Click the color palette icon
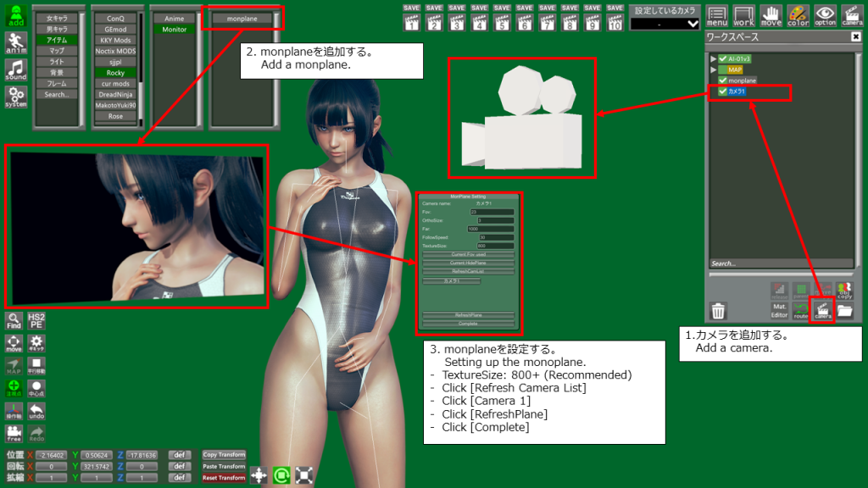868x488 pixels. (798, 14)
